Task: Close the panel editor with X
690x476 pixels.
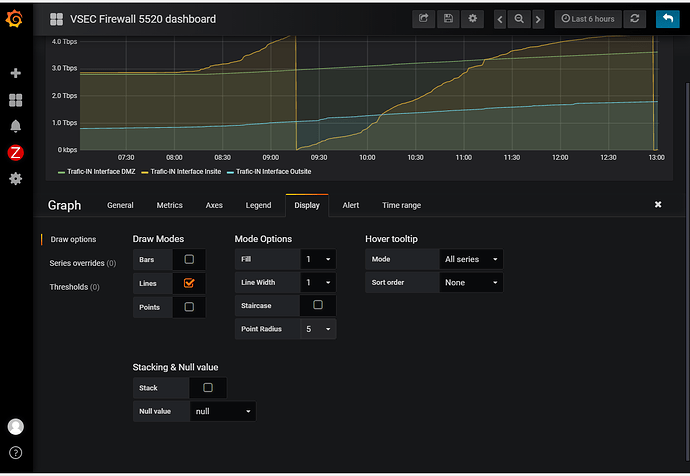Action: coord(658,205)
